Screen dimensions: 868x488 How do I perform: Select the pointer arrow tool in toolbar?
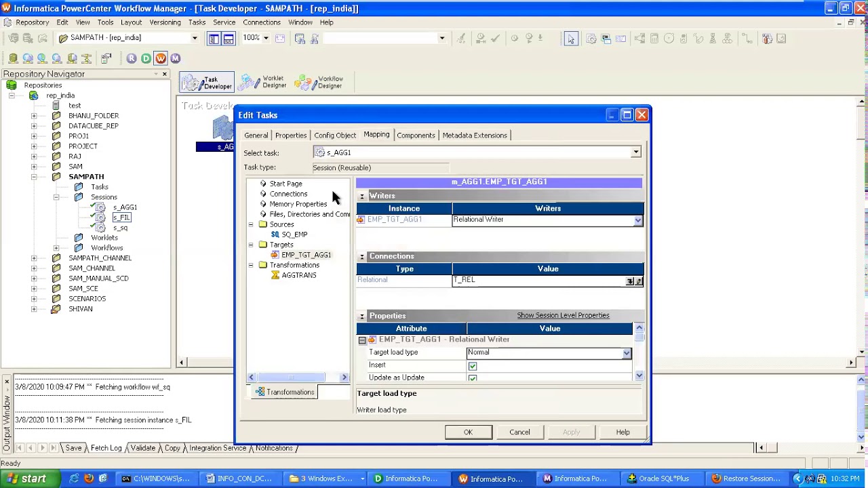point(570,39)
